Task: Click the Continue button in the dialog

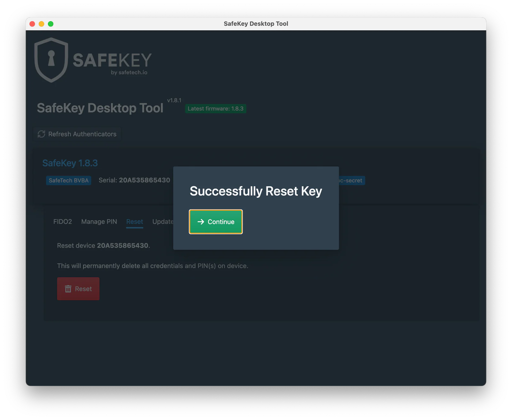Action: click(216, 222)
